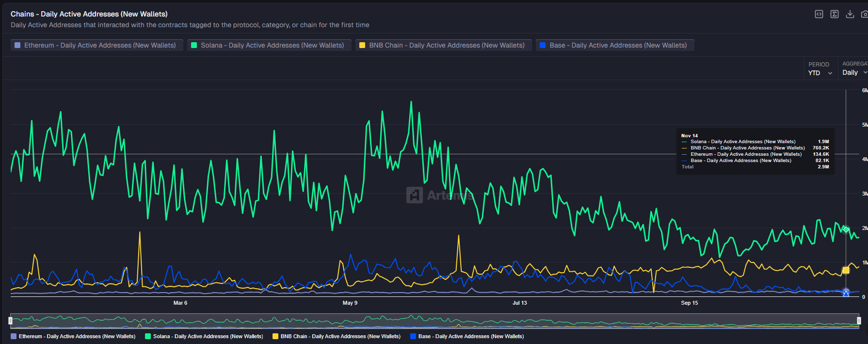
Task: Toggle Ethereum series in bottom legend
Action: click(x=73, y=336)
